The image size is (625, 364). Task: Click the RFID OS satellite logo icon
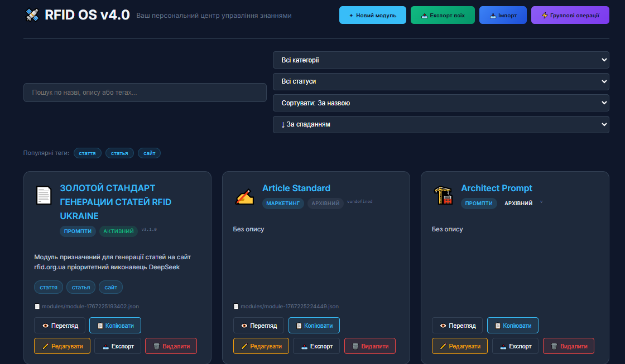pyautogui.click(x=32, y=15)
